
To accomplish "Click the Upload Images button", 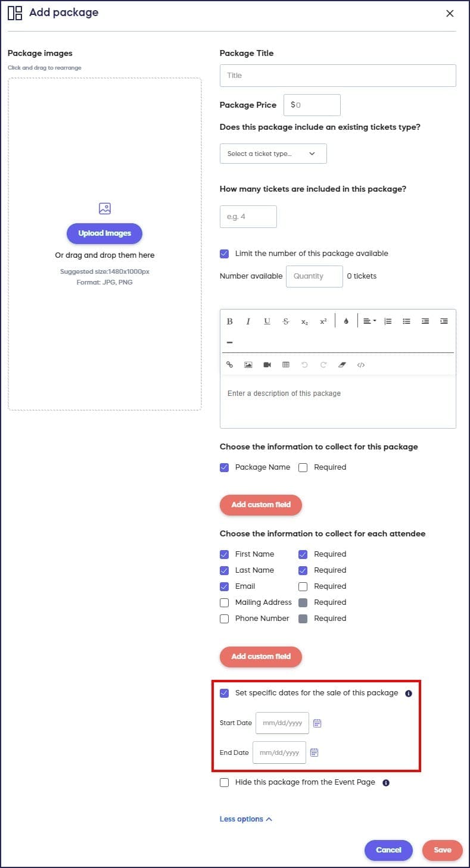I will [x=104, y=233].
